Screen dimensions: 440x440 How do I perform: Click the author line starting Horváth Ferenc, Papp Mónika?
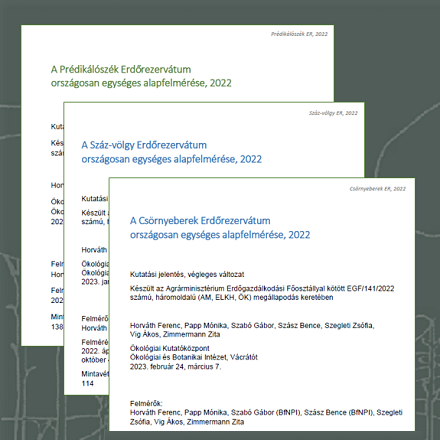click(252, 330)
